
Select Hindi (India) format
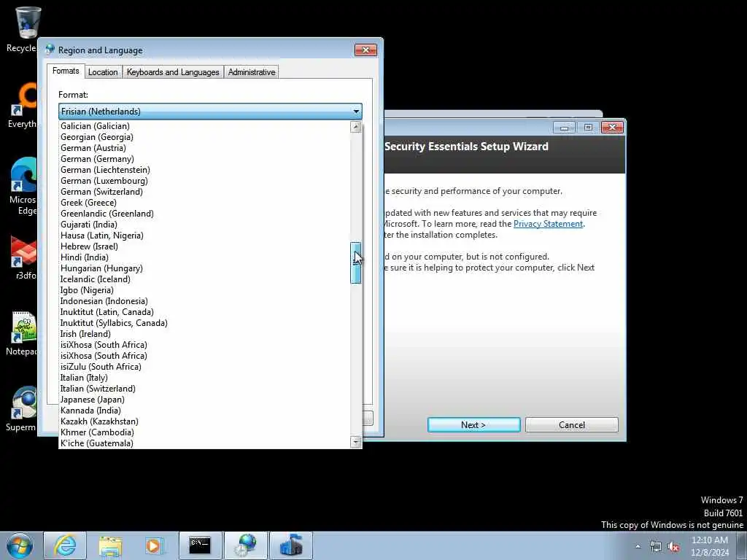tap(204, 257)
